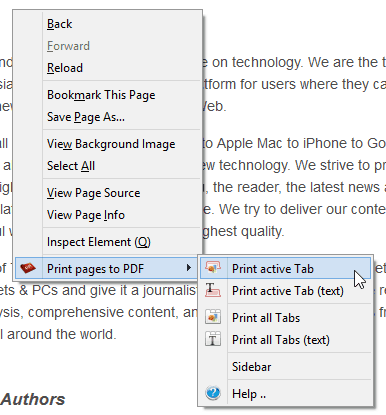Select Print active Tab option
This screenshot has width=386, height=415.
[286, 268]
